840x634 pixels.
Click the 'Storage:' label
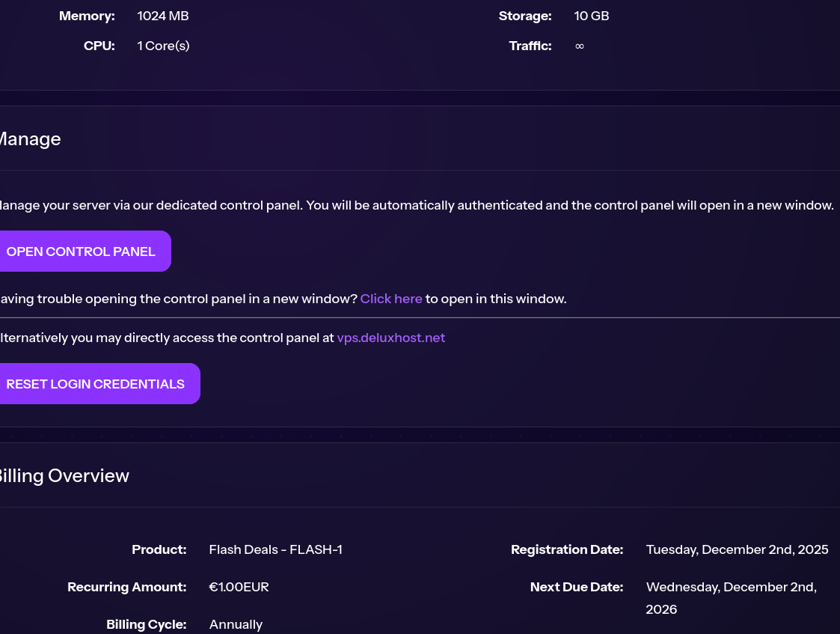point(525,16)
